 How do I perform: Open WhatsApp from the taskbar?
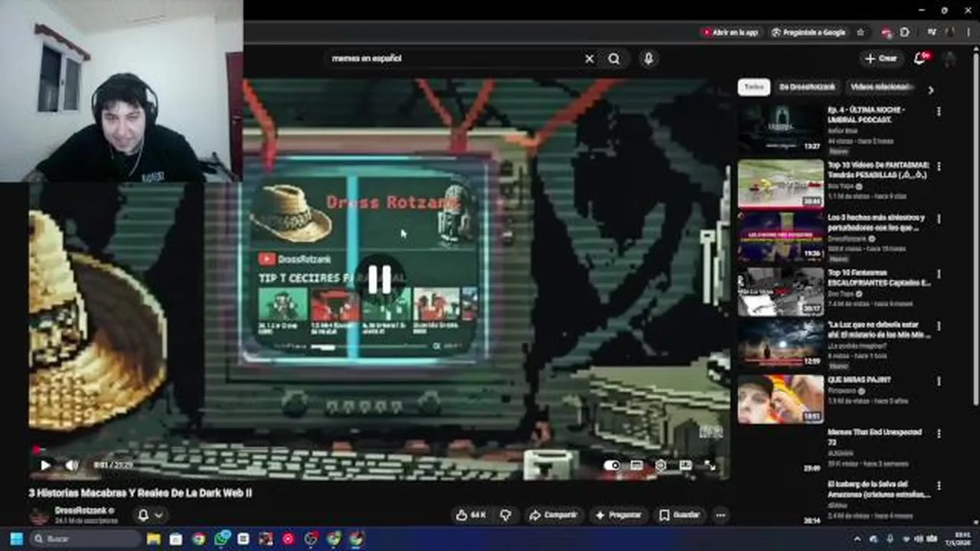point(221,539)
